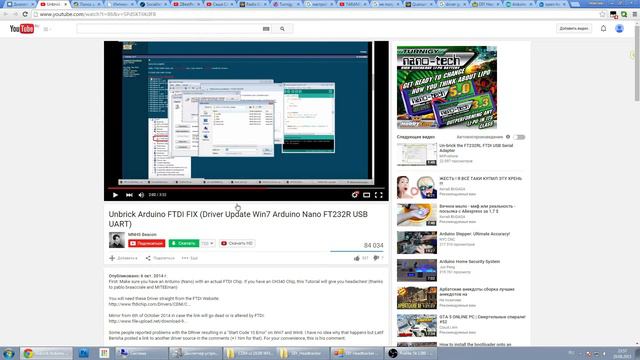Open the account avatar menu
The width and height of the screenshot is (640, 360).
(619, 29)
